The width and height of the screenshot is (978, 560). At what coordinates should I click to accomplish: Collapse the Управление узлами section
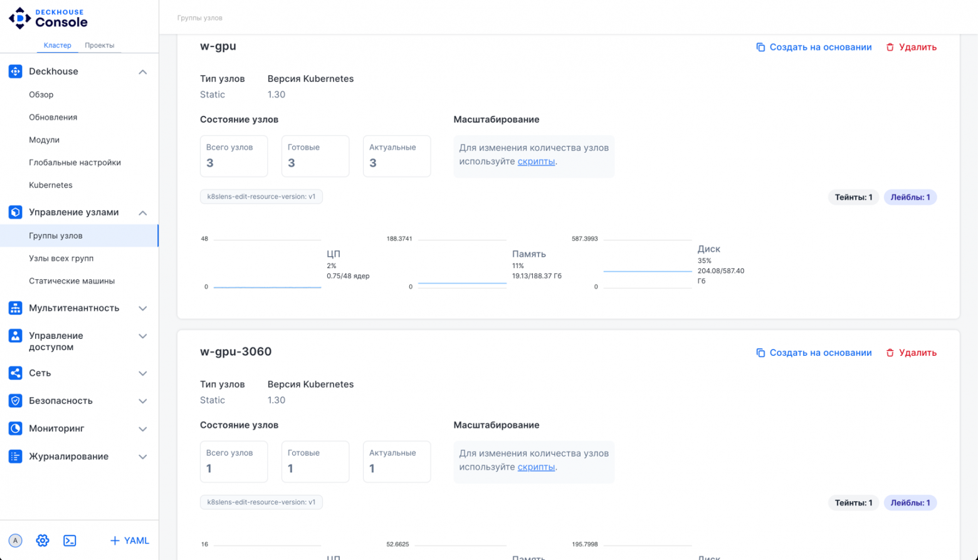143,213
